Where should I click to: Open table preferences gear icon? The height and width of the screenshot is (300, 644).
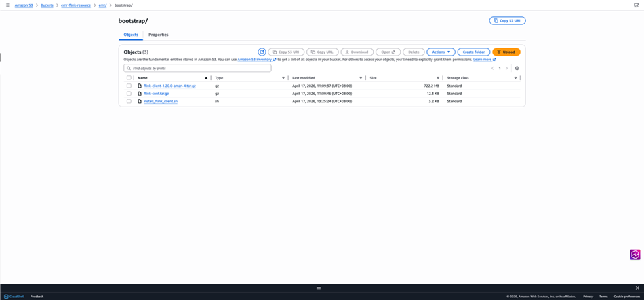517,69
